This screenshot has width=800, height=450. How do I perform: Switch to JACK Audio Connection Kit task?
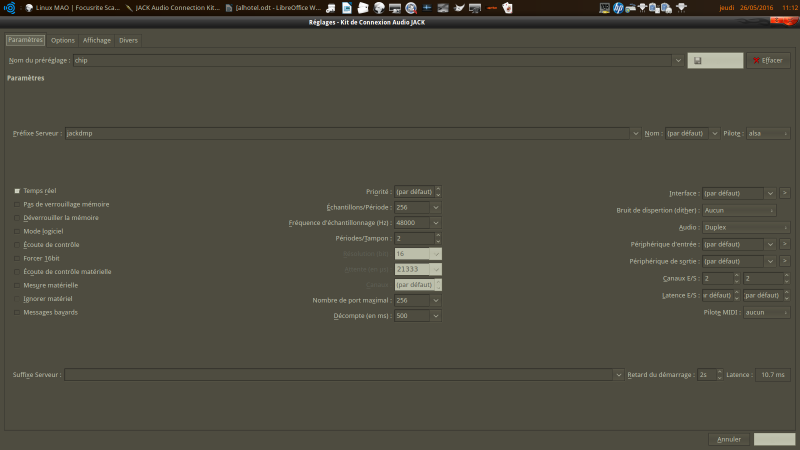coord(172,8)
